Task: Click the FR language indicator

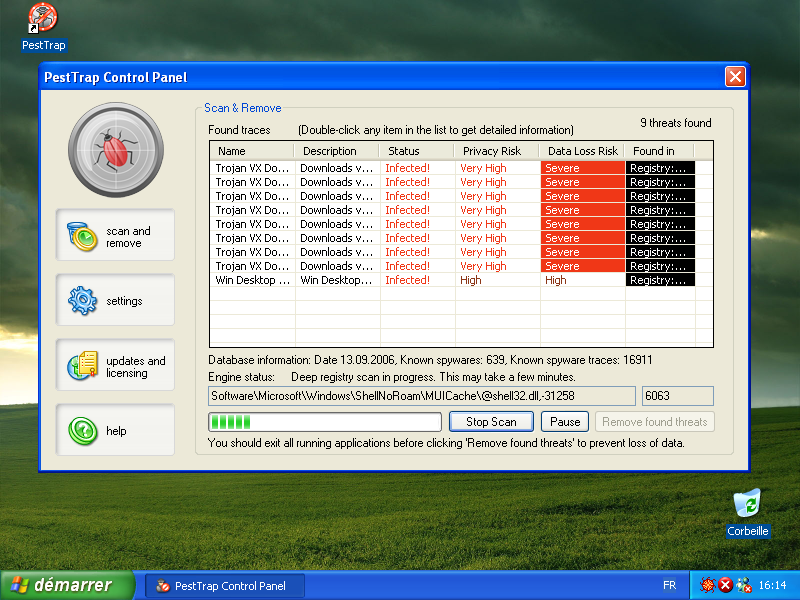Action: (x=669, y=585)
